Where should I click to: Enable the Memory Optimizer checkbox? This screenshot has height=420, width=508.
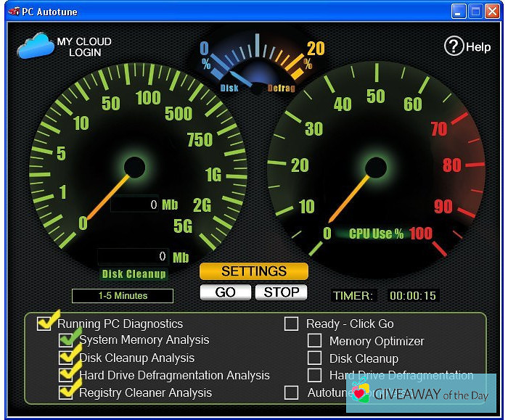314,341
